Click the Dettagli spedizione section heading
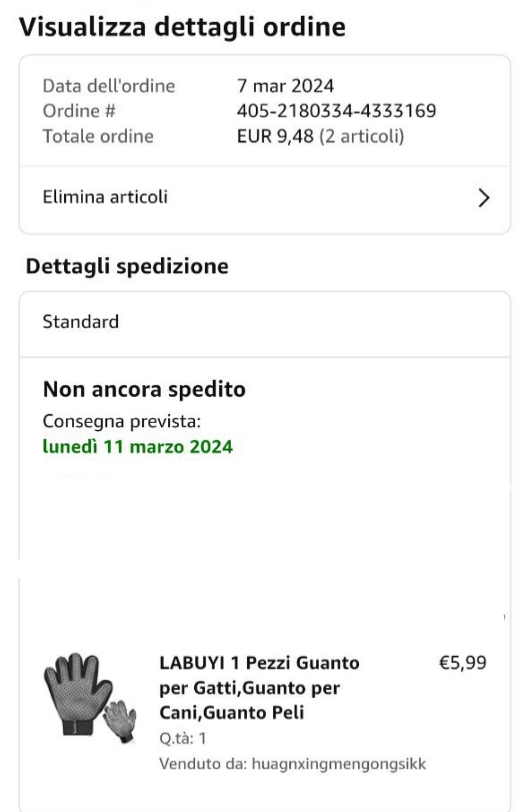Image resolution: width=529 pixels, height=812 pixels. [127, 266]
